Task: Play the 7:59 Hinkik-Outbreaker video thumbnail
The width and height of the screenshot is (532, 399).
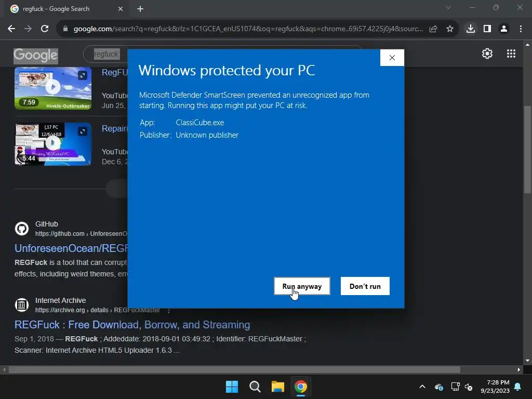Action: click(53, 88)
